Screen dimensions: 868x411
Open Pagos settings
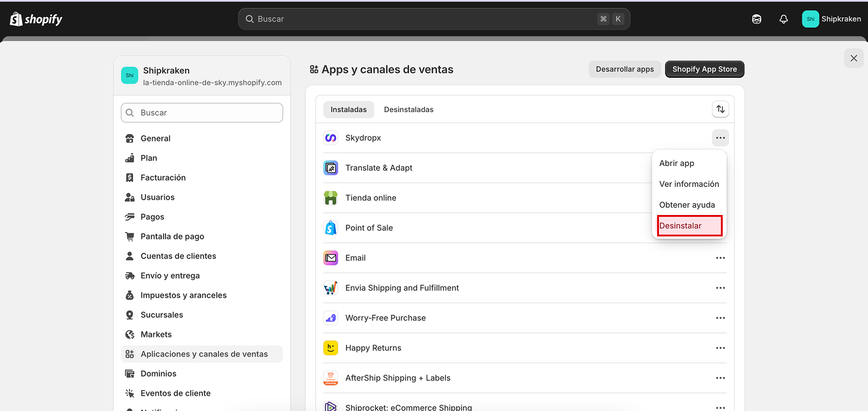202,217
